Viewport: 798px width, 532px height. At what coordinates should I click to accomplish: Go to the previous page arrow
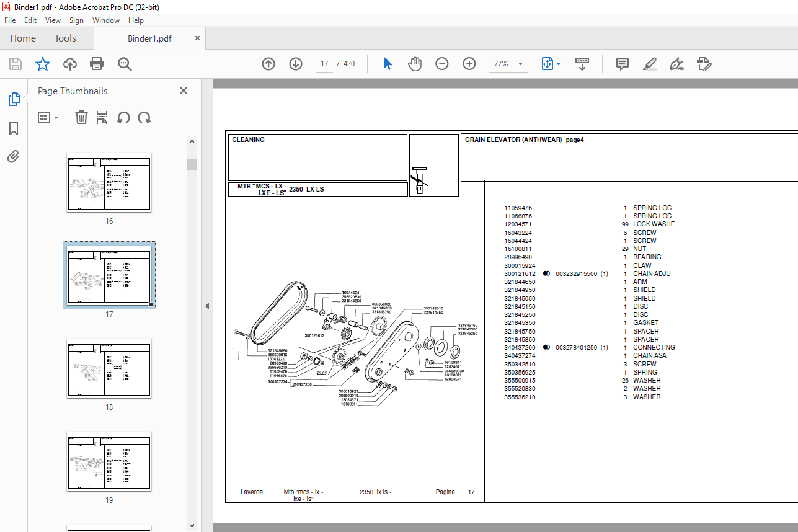268,64
